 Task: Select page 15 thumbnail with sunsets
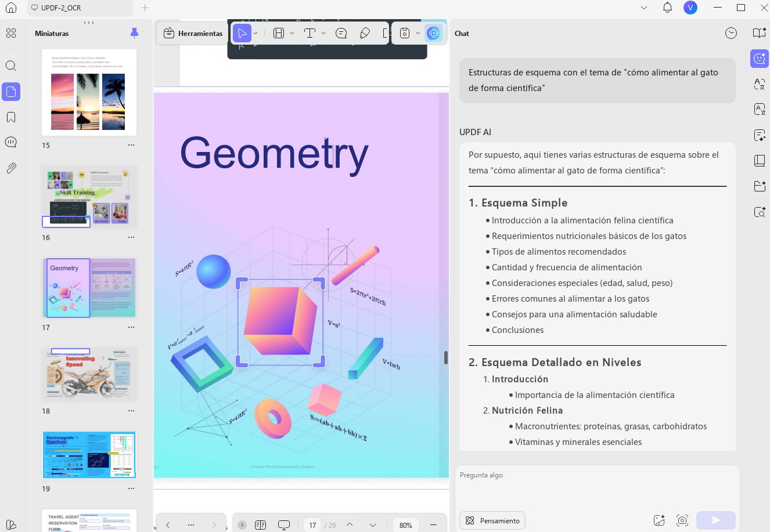89,92
